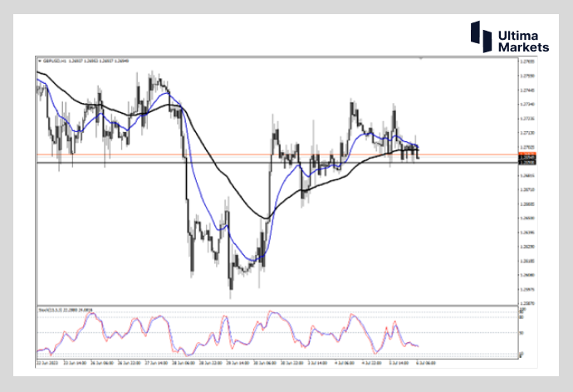This screenshot has height=392, width=573.
Task: Select the orange horizontal price line
Action: (277, 154)
